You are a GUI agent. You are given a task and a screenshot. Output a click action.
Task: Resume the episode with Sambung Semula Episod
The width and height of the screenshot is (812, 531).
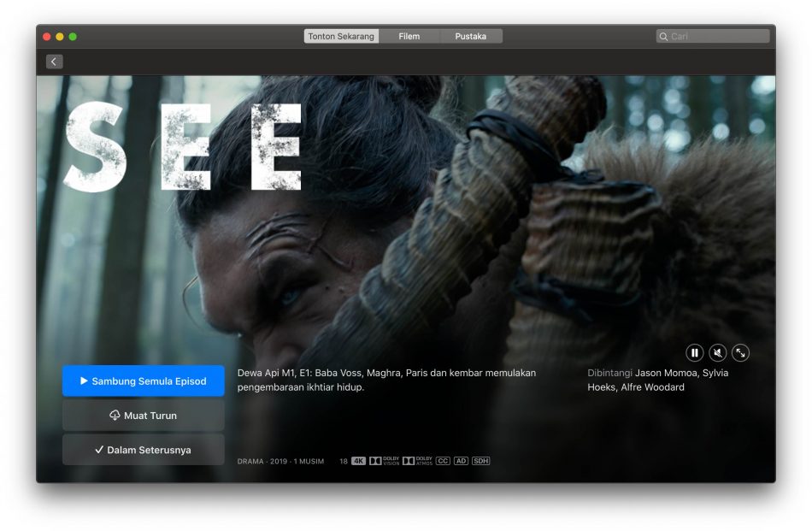(144, 381)
